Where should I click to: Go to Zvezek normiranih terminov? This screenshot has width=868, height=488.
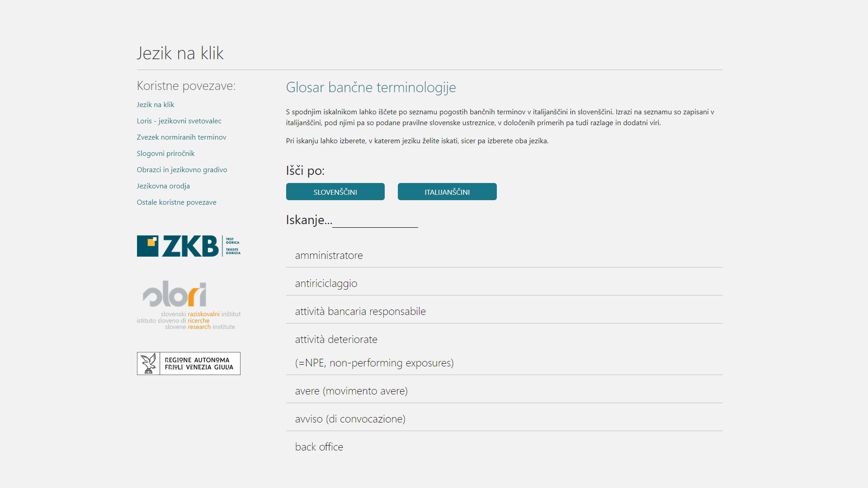pyautogui.click(x=181, y=137)
